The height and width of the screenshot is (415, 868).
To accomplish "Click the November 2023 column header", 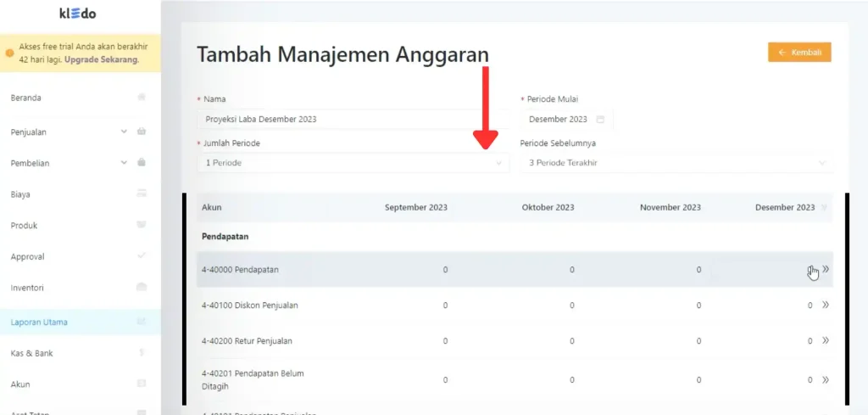I will click(x=670, y=207).
